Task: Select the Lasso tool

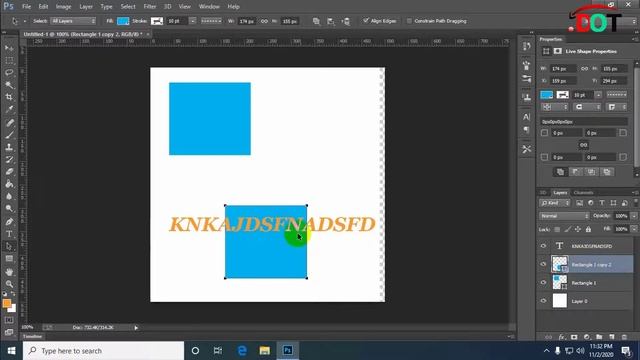Action: [9, 73]
